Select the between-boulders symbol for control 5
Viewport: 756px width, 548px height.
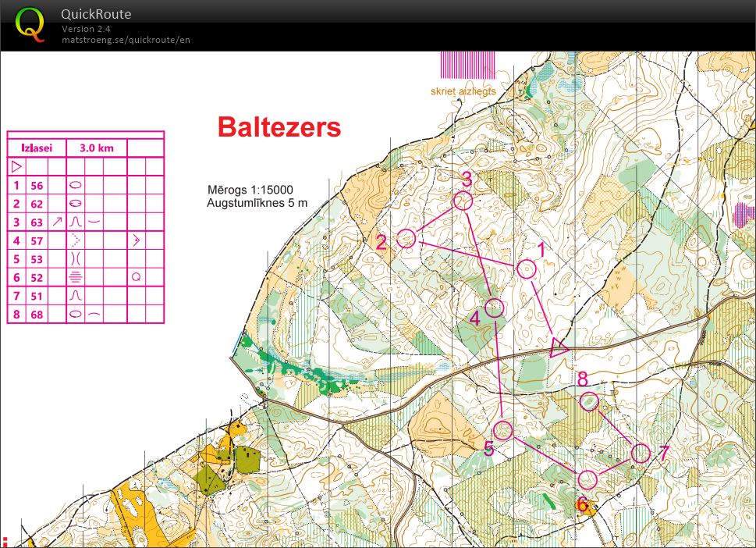76,258
